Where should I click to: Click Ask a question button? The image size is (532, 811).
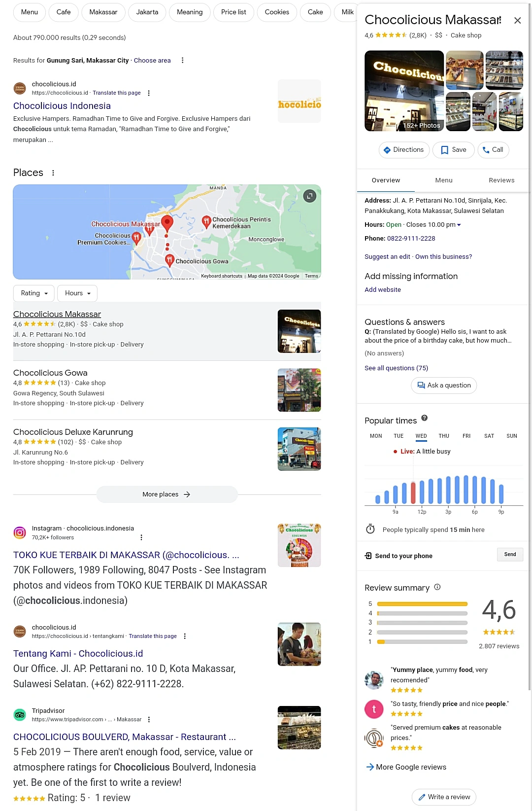444,386
